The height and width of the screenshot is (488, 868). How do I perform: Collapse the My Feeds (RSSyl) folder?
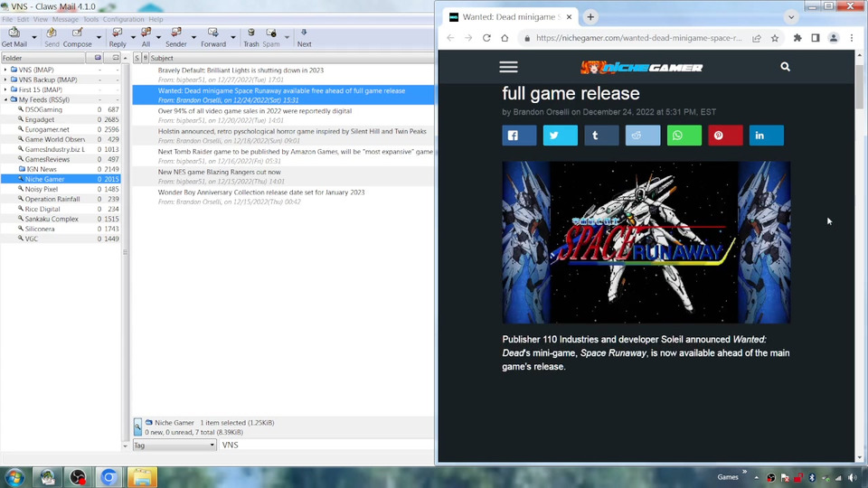[5, 99]
